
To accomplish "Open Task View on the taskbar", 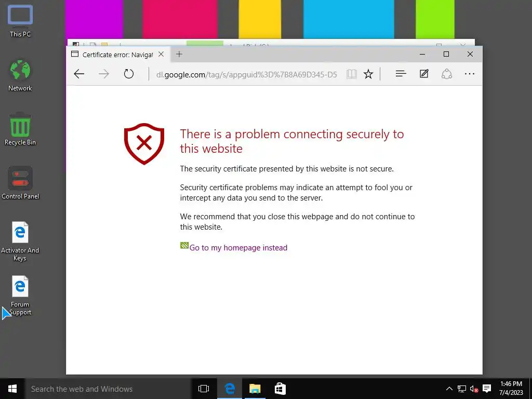I will pos(204,389).
